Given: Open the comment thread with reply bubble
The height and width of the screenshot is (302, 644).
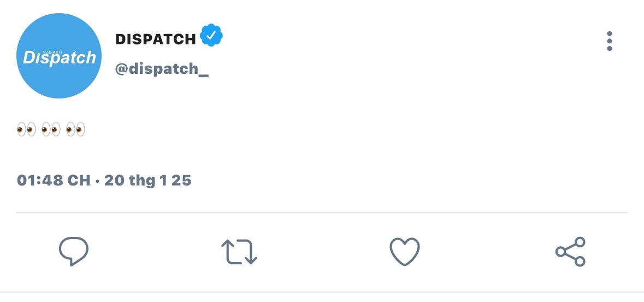Looking at the screenshot, I should point(74,251).
